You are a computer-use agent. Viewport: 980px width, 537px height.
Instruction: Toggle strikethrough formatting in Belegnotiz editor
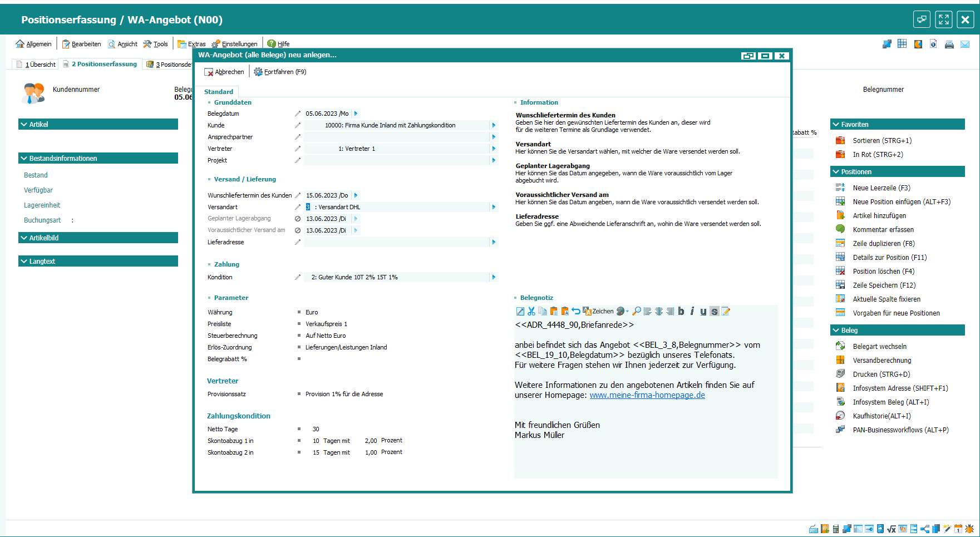click(x=714, y=312)
